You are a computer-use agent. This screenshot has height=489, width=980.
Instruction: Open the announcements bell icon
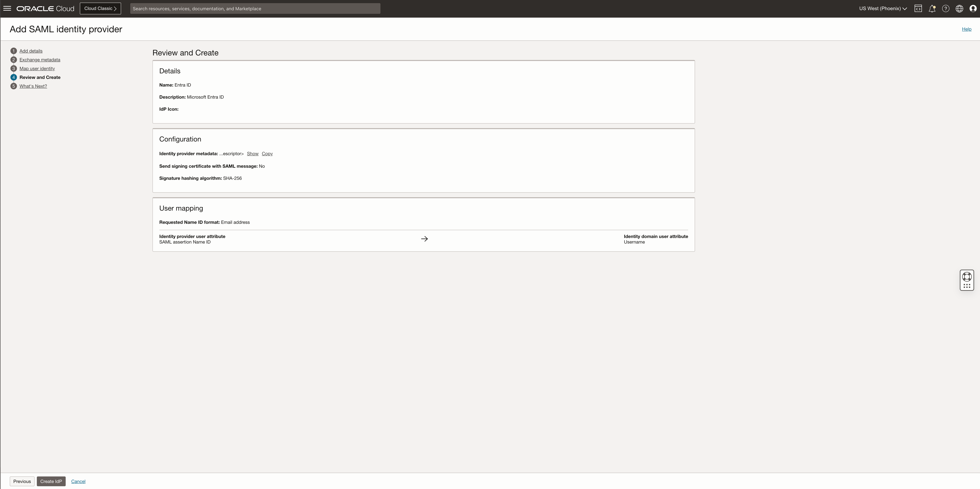point(932,8)
